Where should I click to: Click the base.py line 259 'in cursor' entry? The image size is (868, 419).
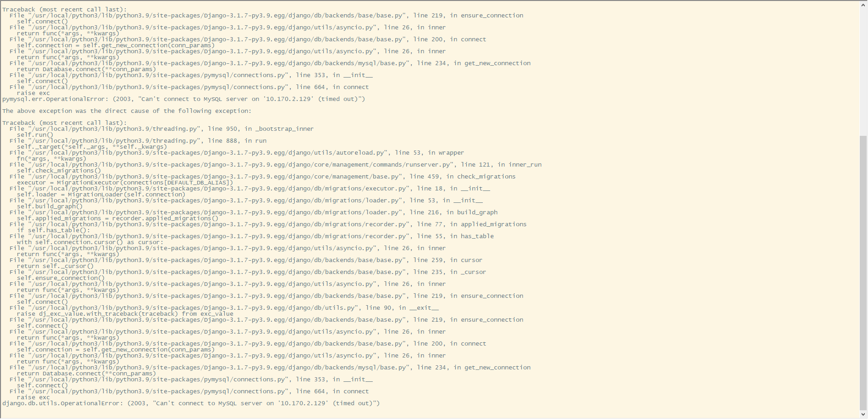click(246, 260)
